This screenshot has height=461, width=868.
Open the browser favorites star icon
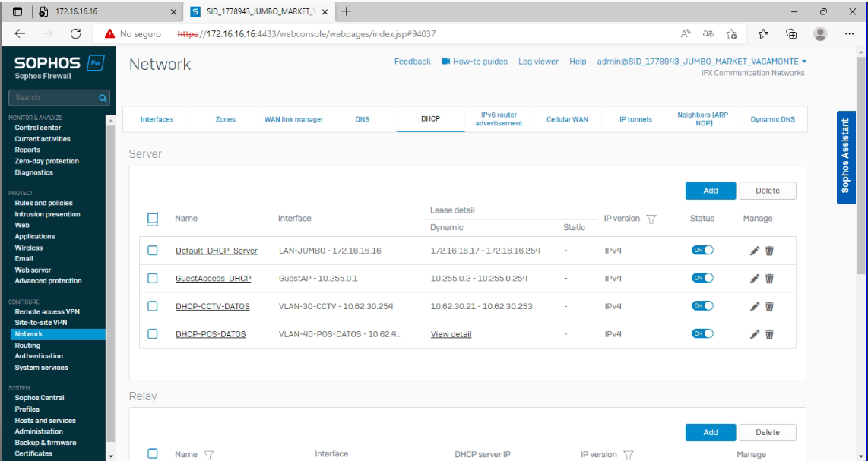pyautogui.click(x=731, y=34)
